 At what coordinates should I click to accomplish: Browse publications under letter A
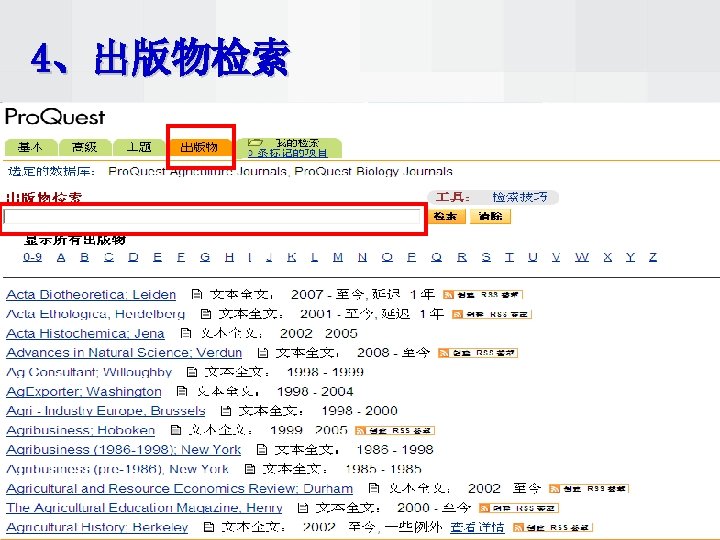(x=61, y=257)
